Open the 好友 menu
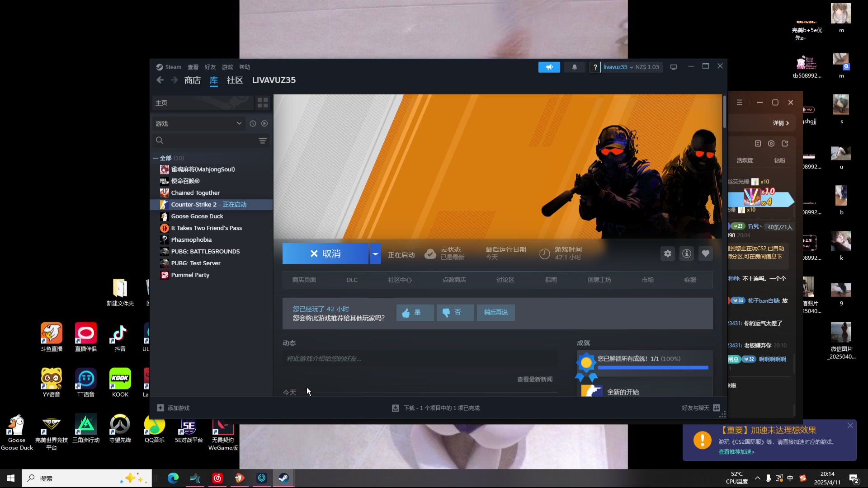 point(210,67)
